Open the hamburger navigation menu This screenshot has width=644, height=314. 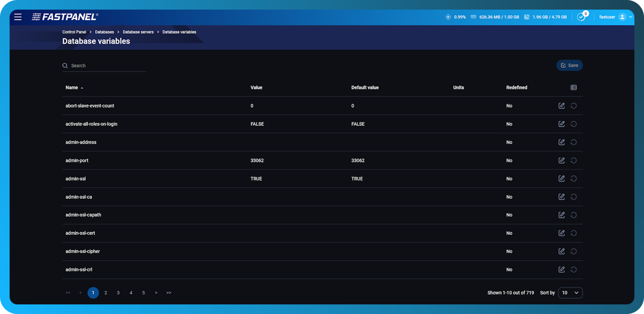[x=18, y=16]
